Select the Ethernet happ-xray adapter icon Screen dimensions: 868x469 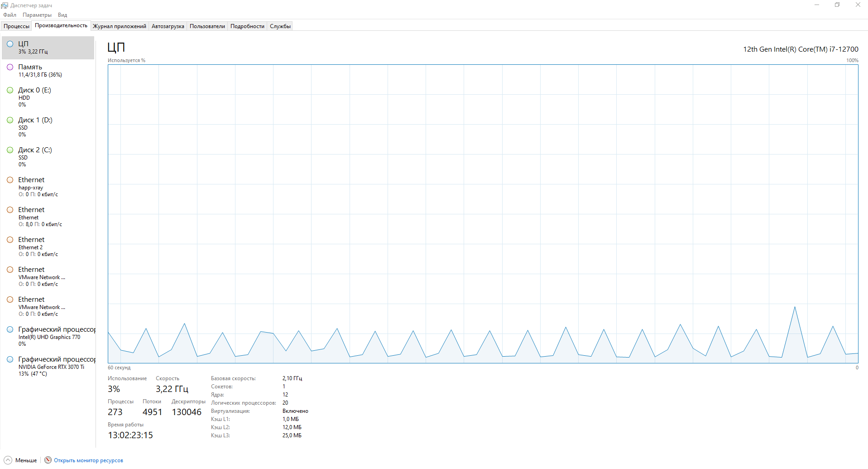(10, 180)
